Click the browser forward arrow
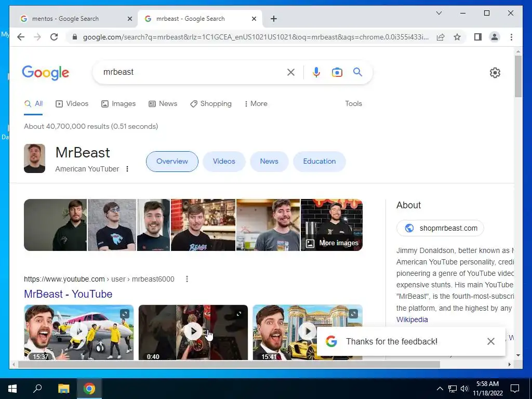This screenshot has width=532, height=399. 37,37
